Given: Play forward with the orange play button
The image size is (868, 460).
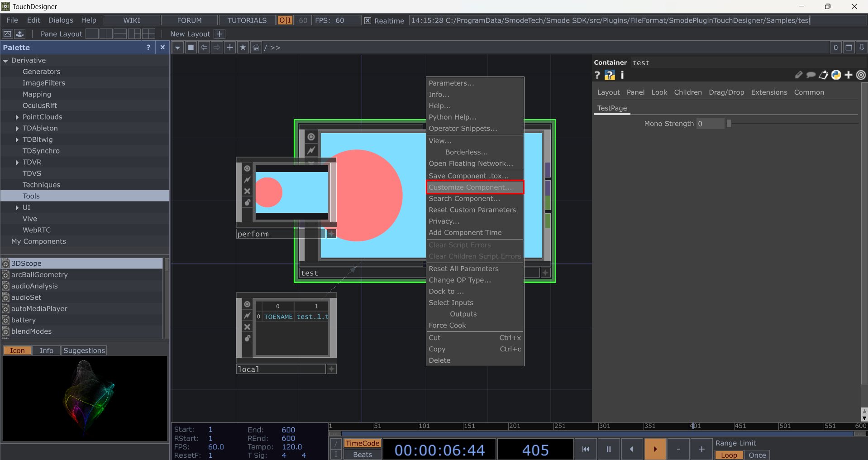Looking at the screenshot, I should tap(655, 450).
